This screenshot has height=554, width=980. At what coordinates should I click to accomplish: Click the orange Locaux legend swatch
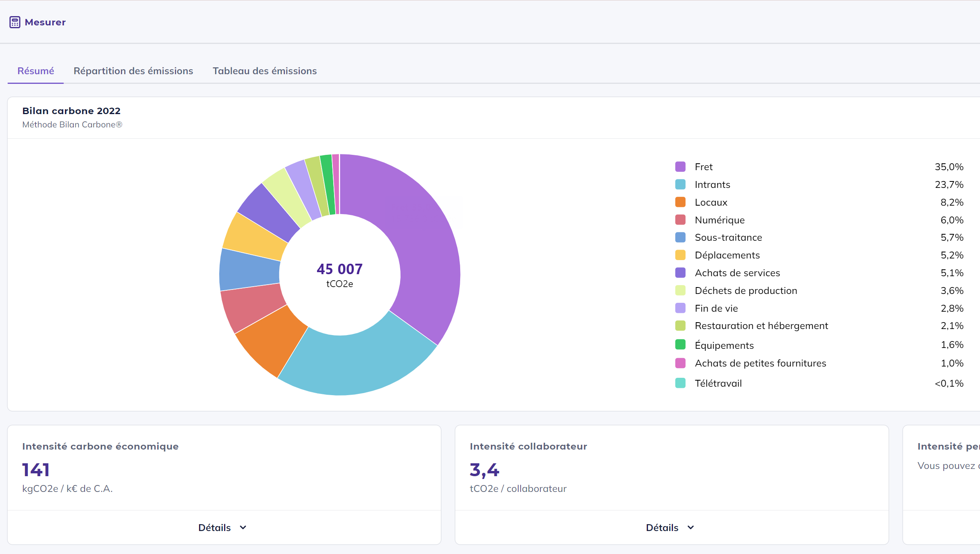coord(680,202)
